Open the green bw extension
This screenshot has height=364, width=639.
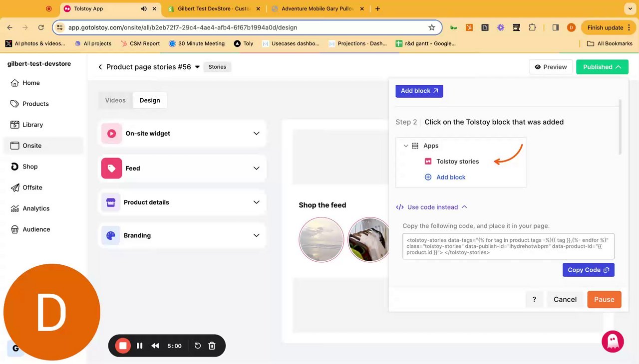pos(453,27)
